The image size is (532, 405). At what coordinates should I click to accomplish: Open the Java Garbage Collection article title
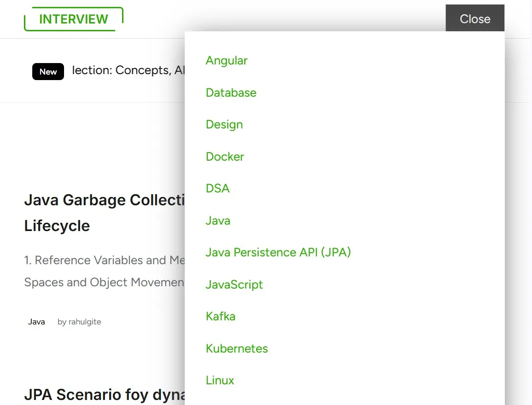tap(105, 213)
